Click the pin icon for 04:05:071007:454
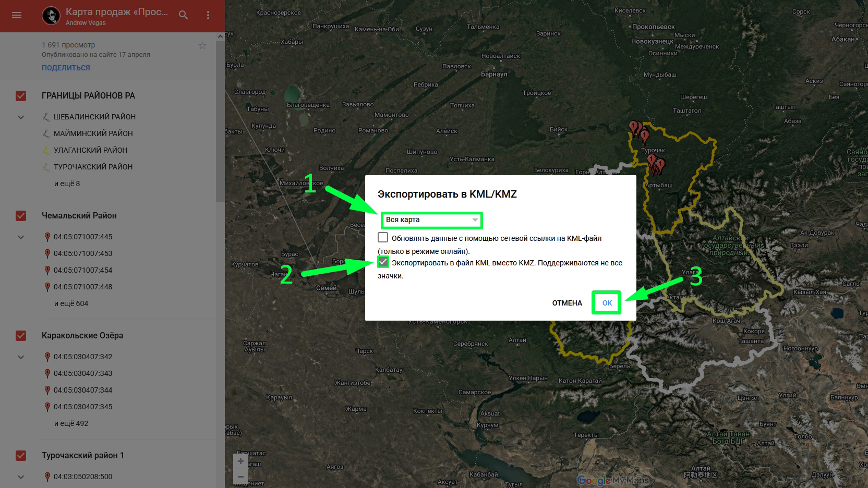 tap(47, 271)
